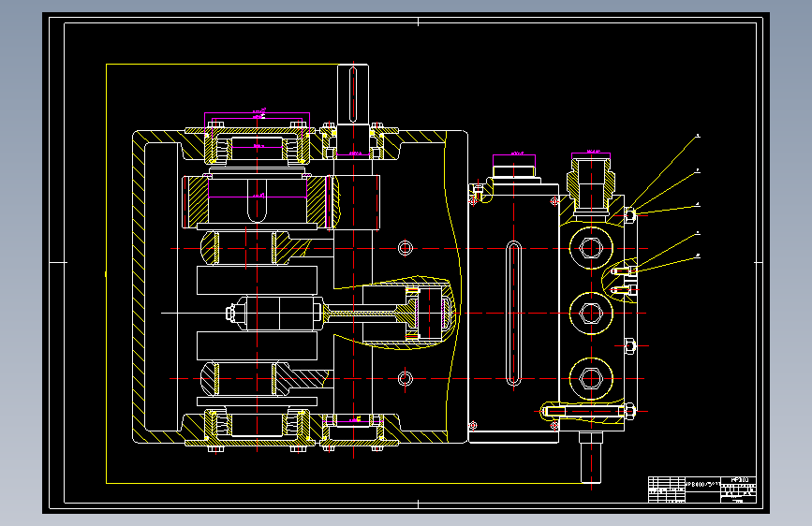
Task: Select the bottom hexagonal valve plug on pump head
Action: tap(590, 378)
